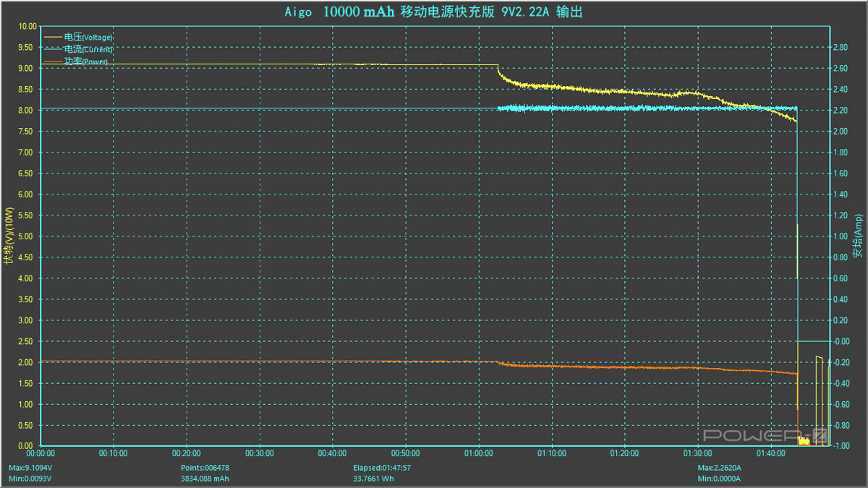This screenshot has height=488, width=868.
Task: Click the 3834.088 mAh capacity readout
Action: tap(205, 479)
